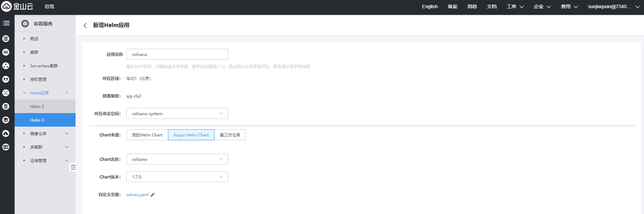Open 授权管理 in the sidebar

tap(38, 80)
